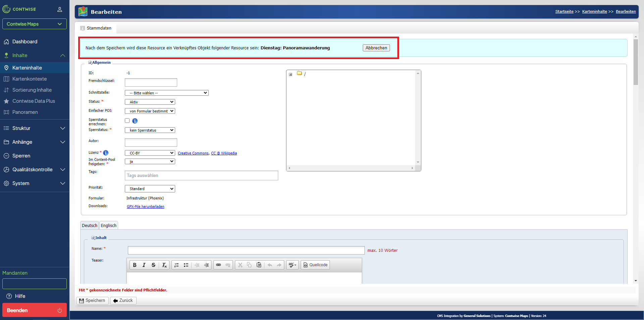Insert bulleted list in Teaser editor

coord(186,265)
